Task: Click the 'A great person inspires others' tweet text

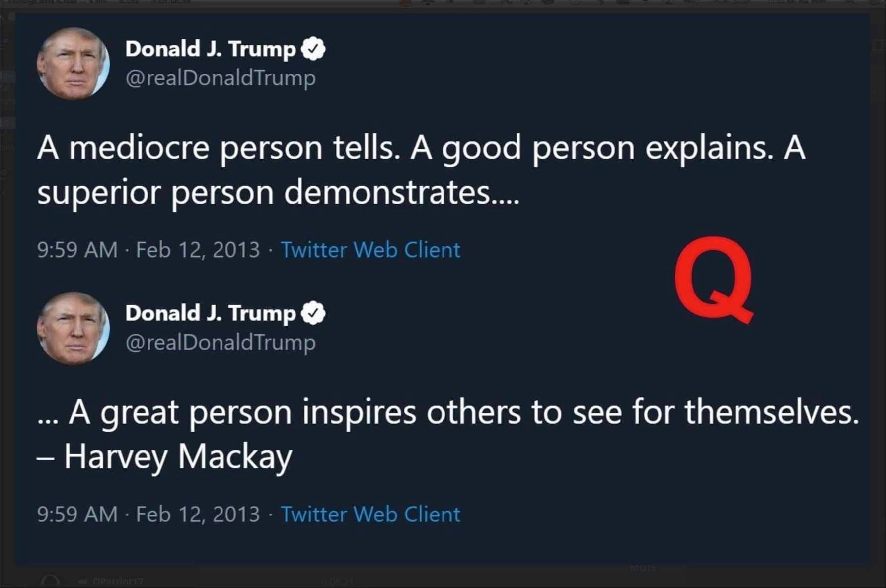Action: pos(447,412)
